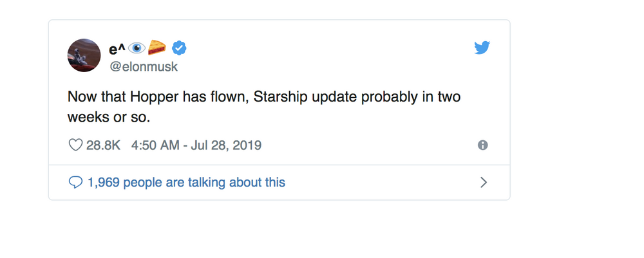
Task: Click the 4:50 AM tweet timestamp
Action: tap(155, 145)
